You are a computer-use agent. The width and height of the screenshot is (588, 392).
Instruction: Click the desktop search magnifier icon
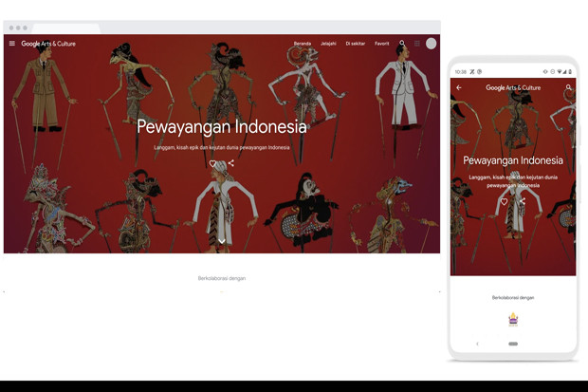tap(402, 44)
